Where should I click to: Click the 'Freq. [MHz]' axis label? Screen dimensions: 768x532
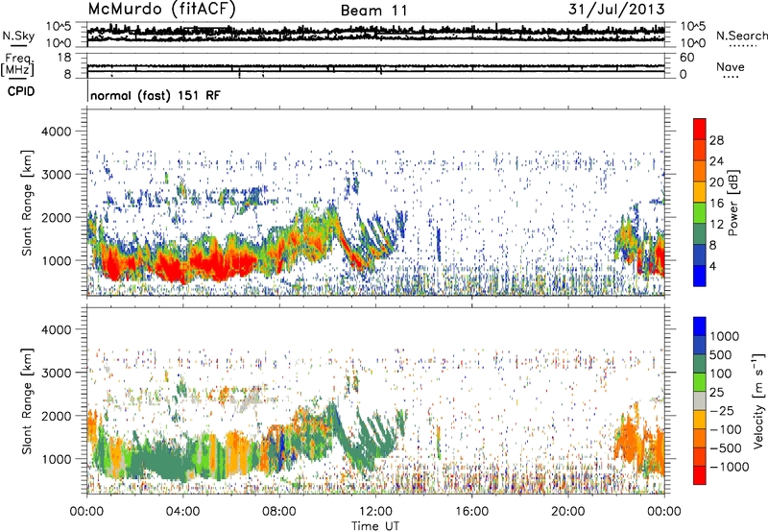18,64
